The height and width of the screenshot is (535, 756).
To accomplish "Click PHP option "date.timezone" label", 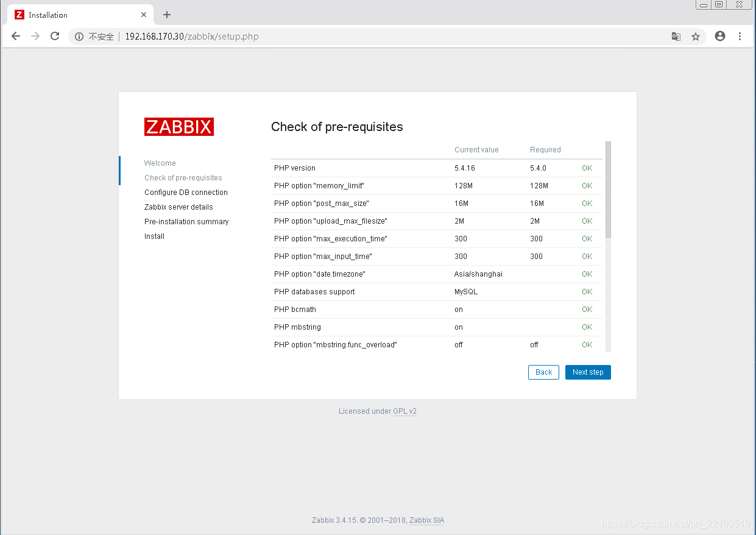I will [320, 274].
